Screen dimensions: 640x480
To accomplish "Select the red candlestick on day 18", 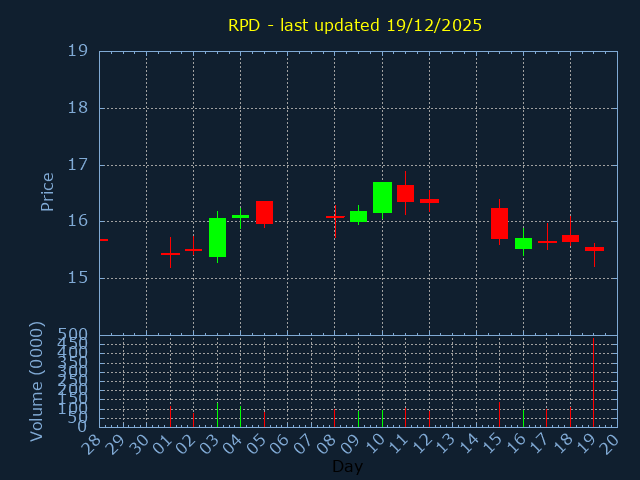I will pos(570,238).
